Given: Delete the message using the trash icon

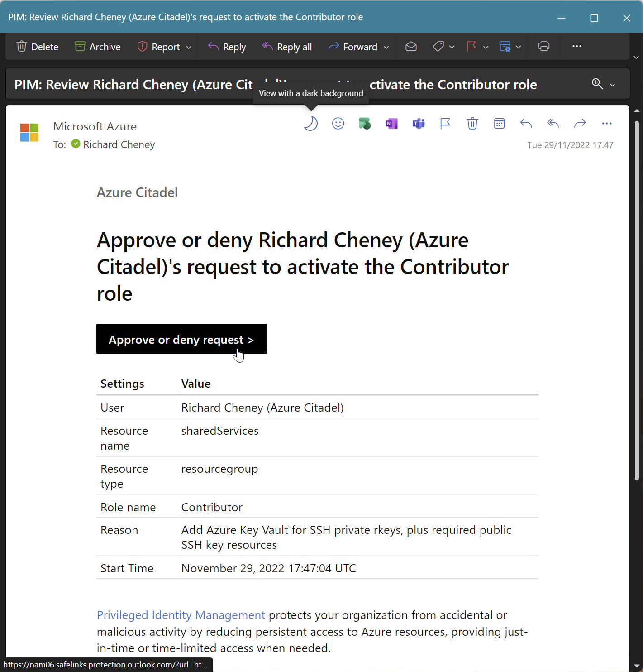Looking at the screenshot, I should coord(472,123).
